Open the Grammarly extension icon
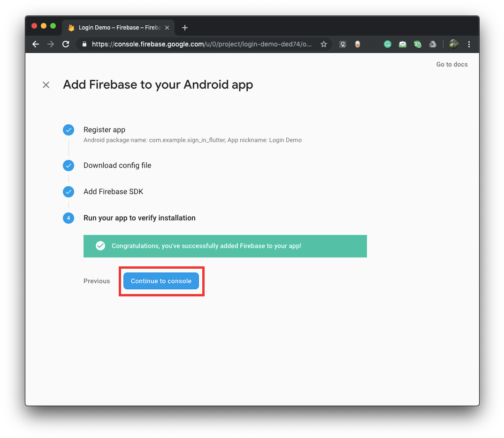 (388, 44)
